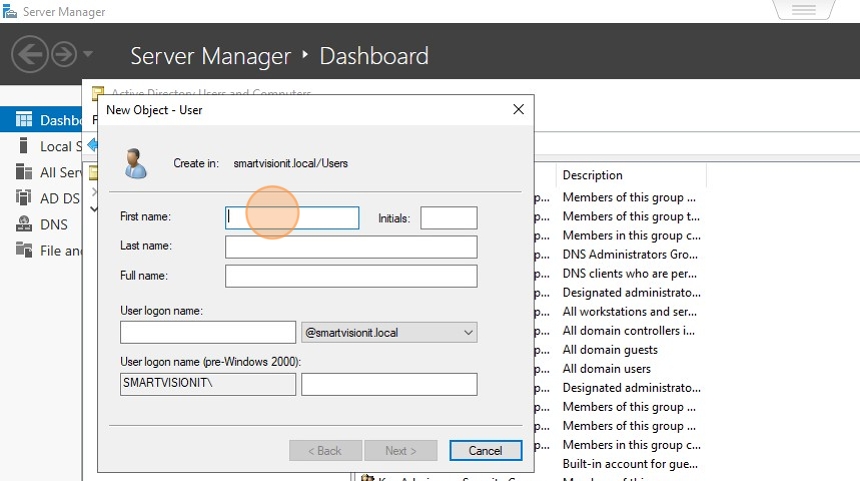Click the Full name field
This screenshot has width=860, height=481.
click(351, 276)
